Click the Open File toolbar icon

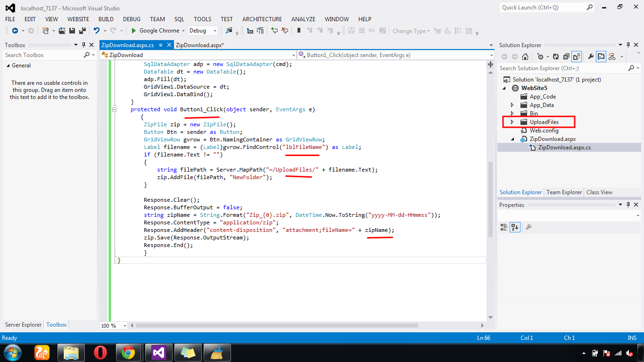point(62,31)
